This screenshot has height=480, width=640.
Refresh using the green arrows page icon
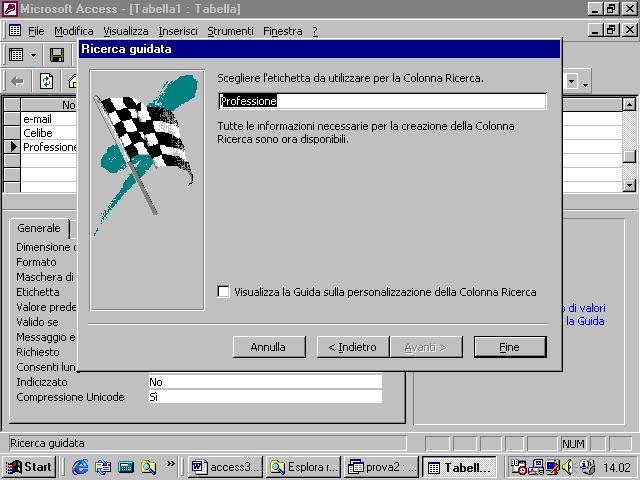point(46,81)
